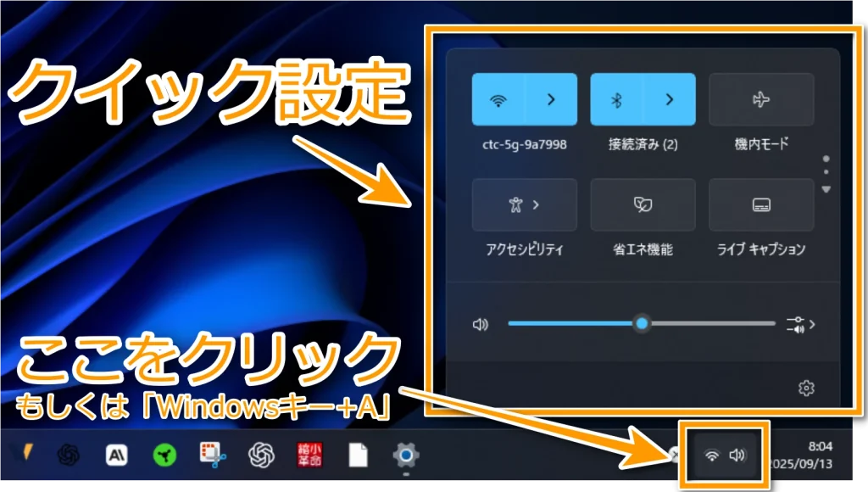
Task: Click the 接続済み (2) Bluetooth label
Action: point(643,144)
